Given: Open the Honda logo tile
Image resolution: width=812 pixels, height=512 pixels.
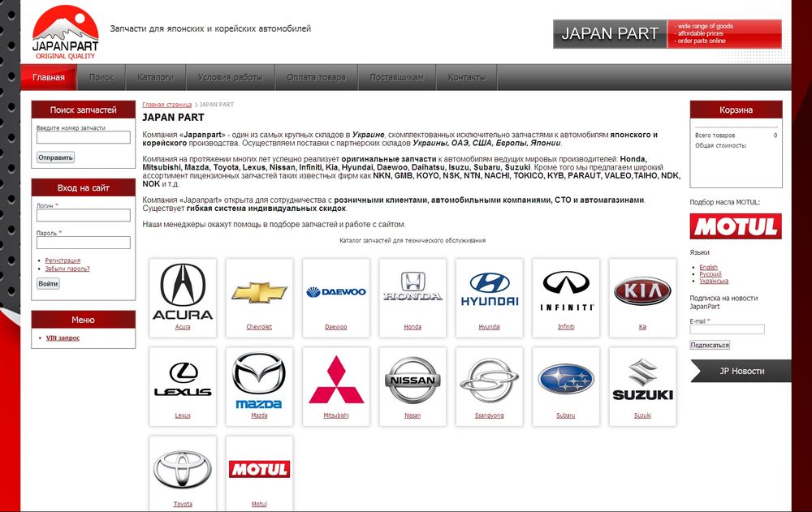Looking at the screenshot, I should (x=412, y=286).
